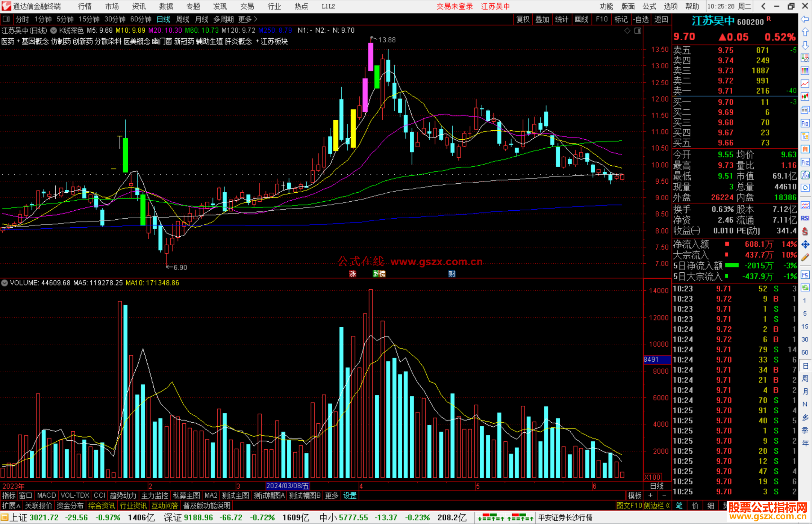812x524 pixels.
Task: Toggle the panel icon left of 分时
Action: pos(6,19)
